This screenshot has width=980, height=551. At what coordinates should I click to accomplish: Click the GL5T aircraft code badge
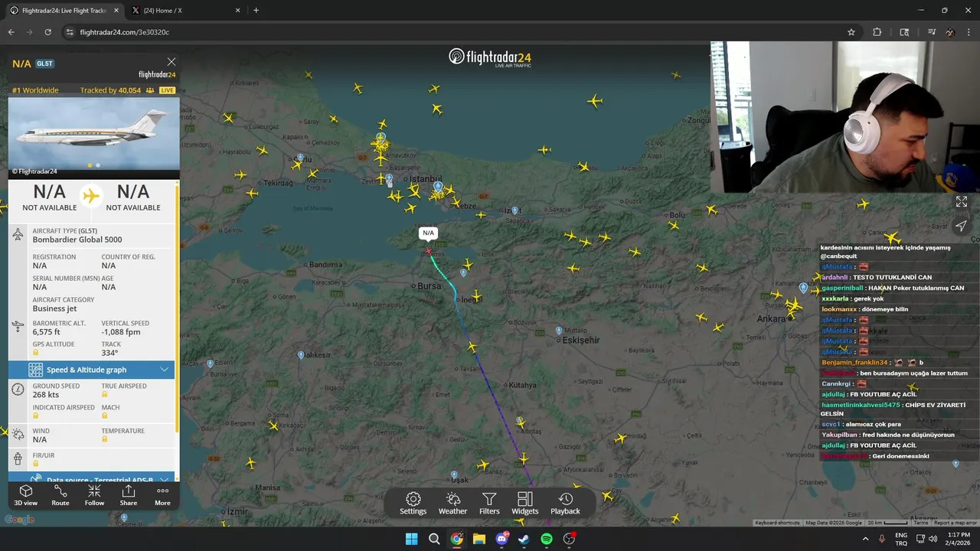point(44,64)
